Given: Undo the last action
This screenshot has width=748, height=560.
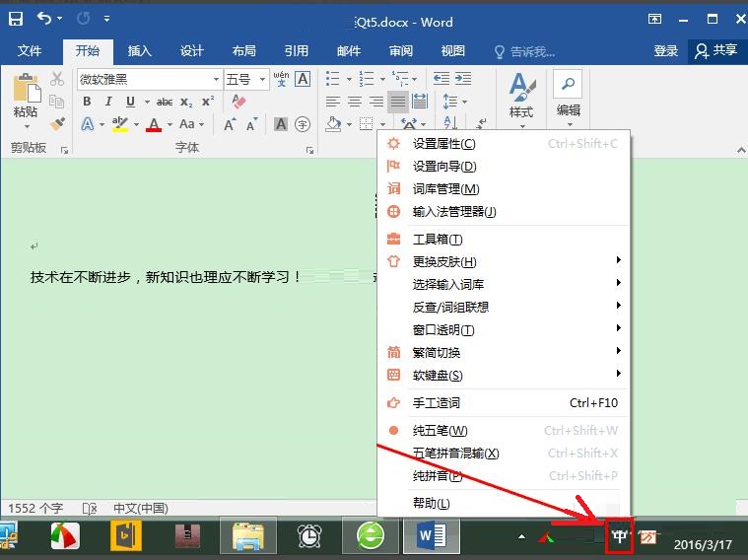Looking at the screenshot, I should [44, 19].
